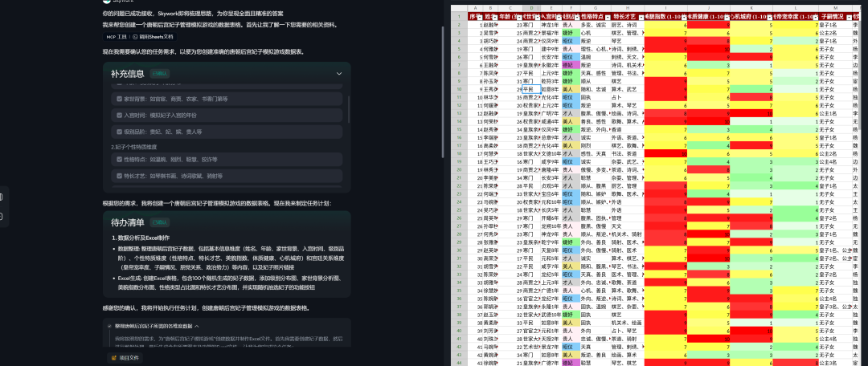Select row 2 header in spreadsheet
The height and width of the screenshot is (366, 868).
(x=460, y=25)
